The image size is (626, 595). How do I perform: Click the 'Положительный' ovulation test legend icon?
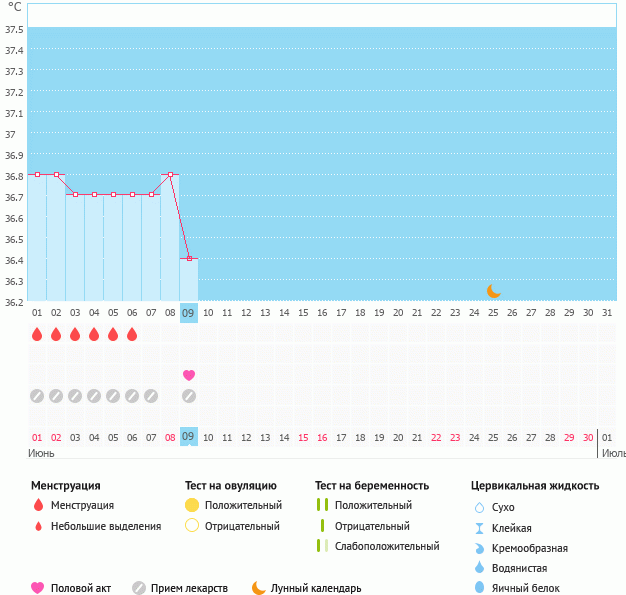pos(192,506)
